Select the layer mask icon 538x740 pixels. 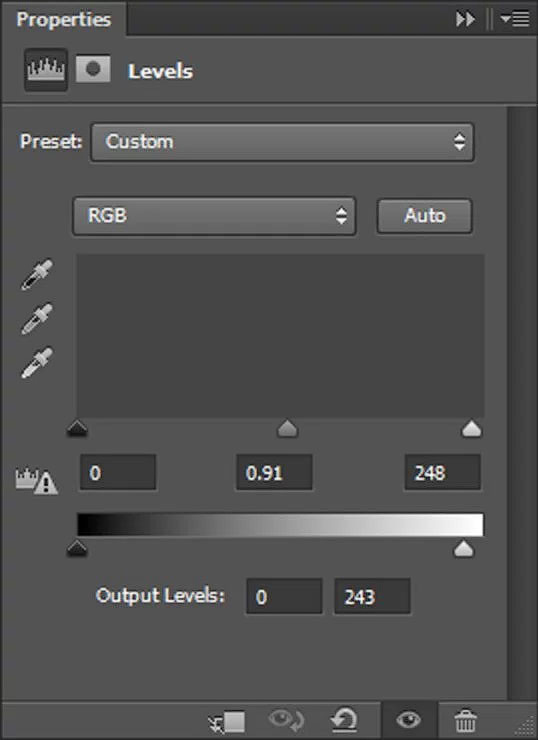(x=93, y=69)
